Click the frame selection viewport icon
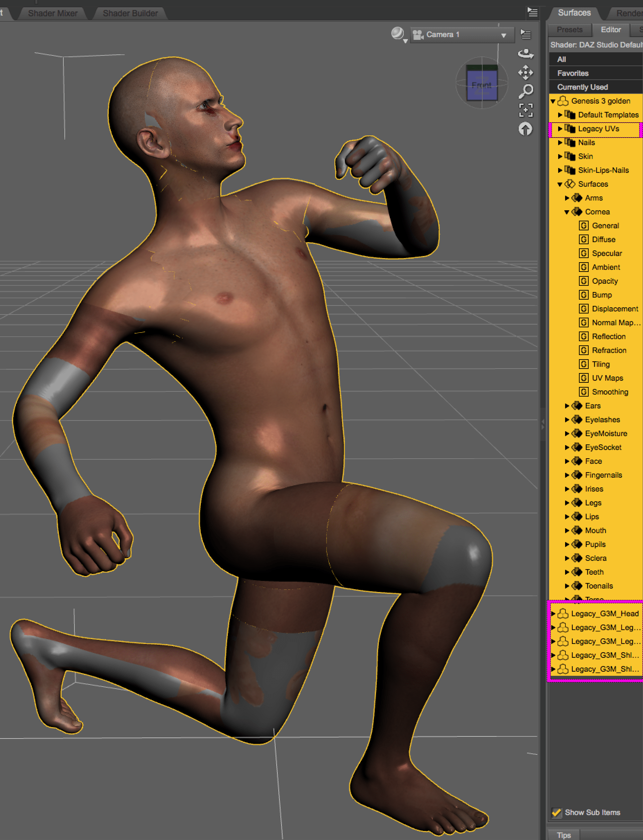 526,110
